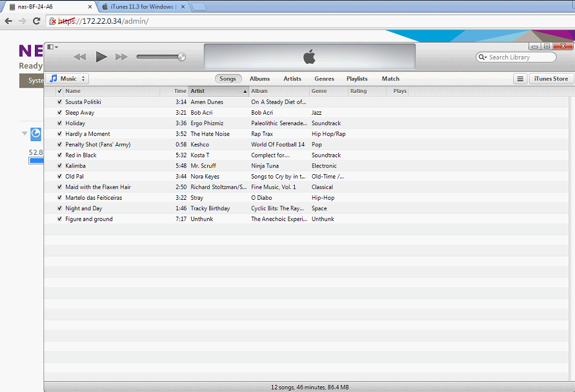The height and width of the screenshot is (392, 575).
Task: Open the iTunes Store
Action: click(550, 78)
